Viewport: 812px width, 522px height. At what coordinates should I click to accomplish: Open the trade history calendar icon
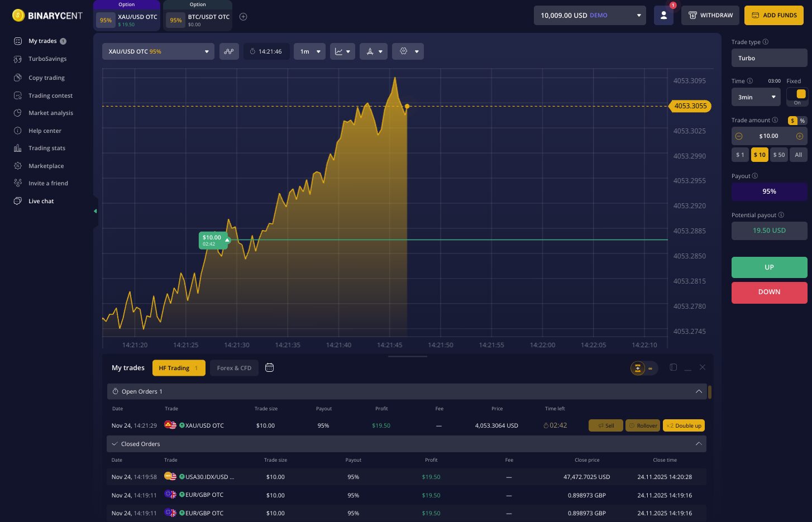269,367
